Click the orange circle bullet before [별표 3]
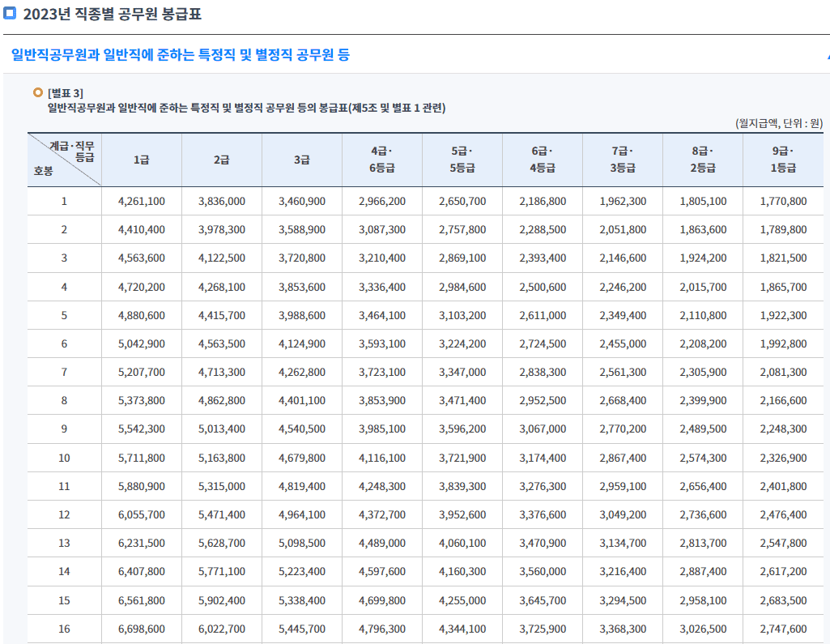This screenshot has height=644, width=830. click(37, 92)
